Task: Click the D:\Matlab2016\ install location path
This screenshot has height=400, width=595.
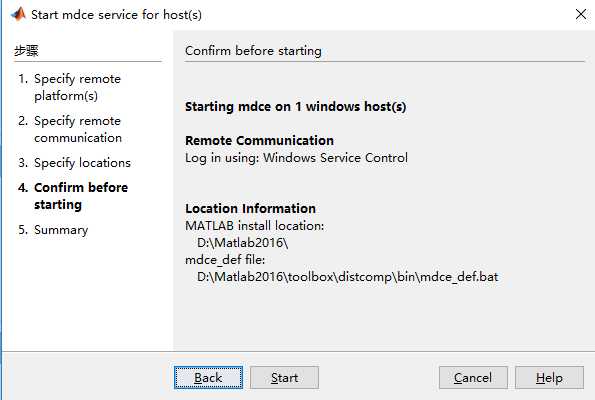Action: coord(242,243)
